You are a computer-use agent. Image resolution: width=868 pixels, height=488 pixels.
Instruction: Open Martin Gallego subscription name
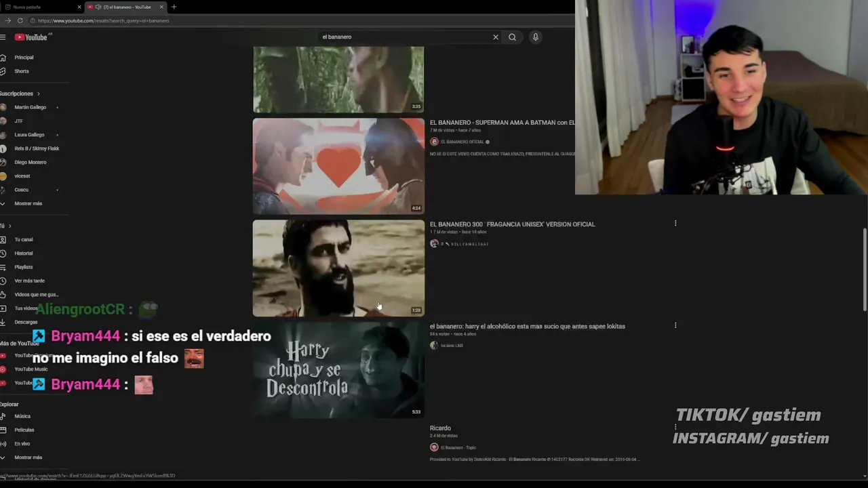[x=31, y=107]
